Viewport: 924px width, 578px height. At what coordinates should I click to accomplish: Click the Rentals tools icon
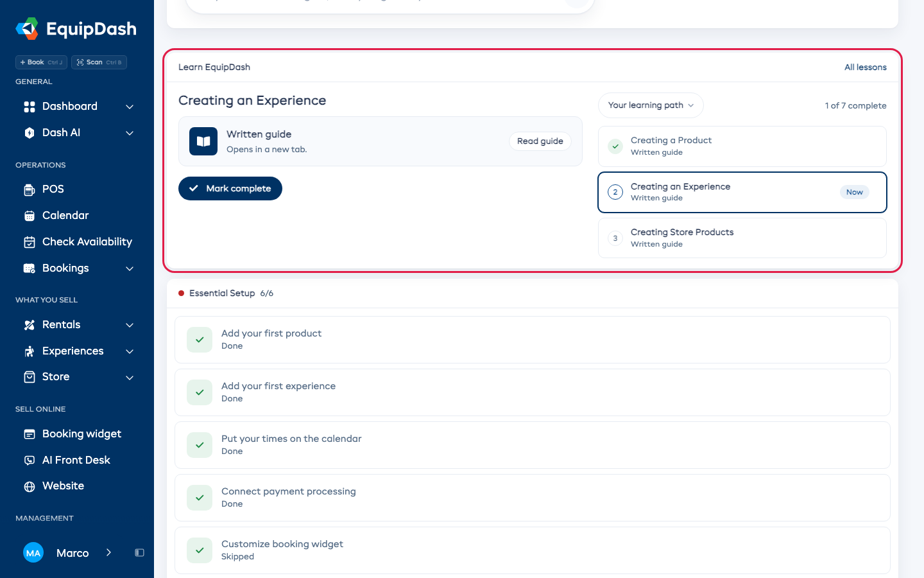coord(30,325)
